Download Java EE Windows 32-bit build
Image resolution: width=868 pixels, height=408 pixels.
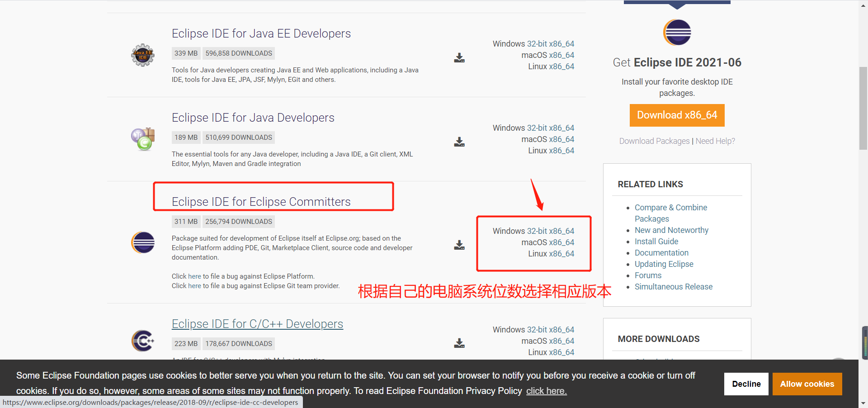(537, 44)
